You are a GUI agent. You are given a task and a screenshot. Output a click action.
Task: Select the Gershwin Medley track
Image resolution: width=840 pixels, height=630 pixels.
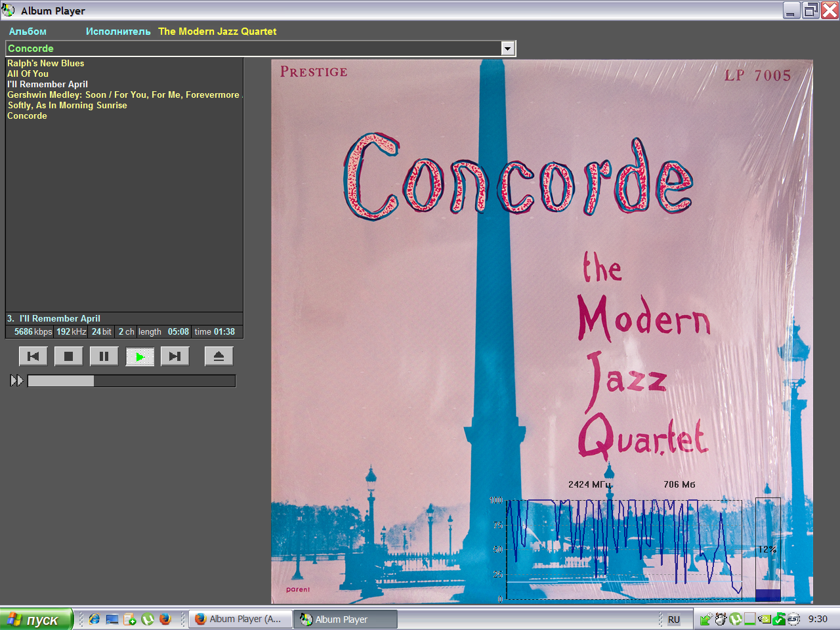123,94
